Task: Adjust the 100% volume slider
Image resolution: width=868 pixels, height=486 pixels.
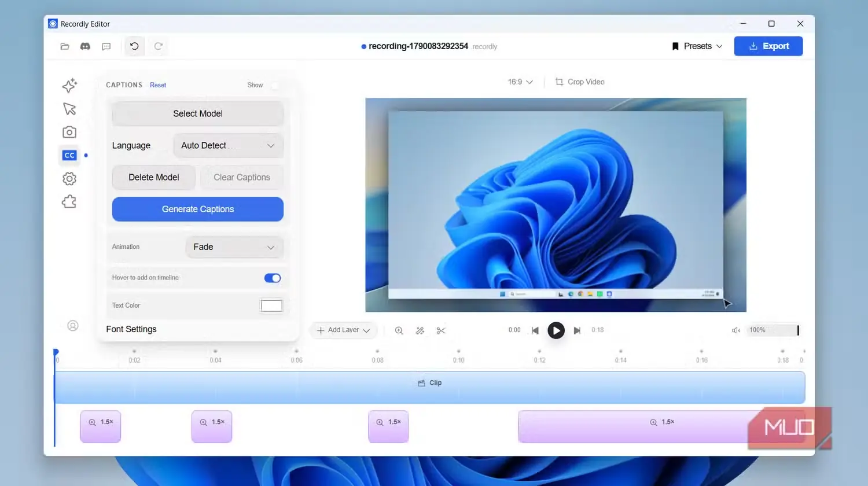Action: [x=773, y=330]
